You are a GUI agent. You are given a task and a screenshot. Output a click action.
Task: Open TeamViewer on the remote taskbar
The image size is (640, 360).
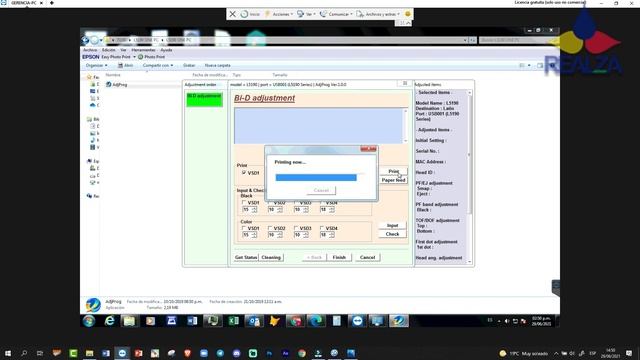358,321
